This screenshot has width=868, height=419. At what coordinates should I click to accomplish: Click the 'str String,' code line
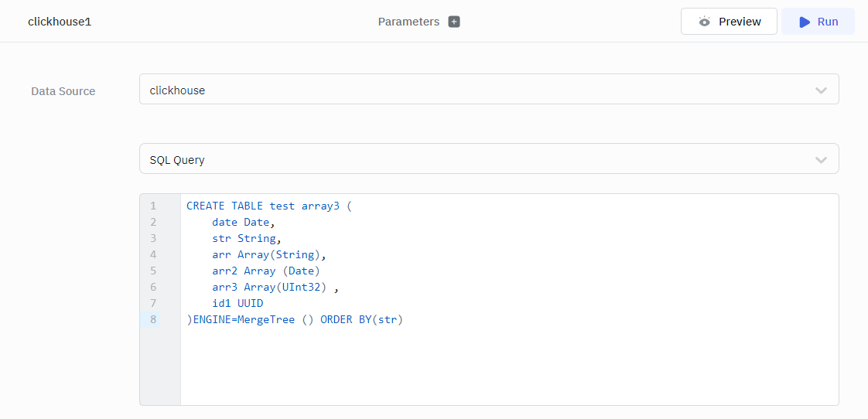[x=246, y=238]
